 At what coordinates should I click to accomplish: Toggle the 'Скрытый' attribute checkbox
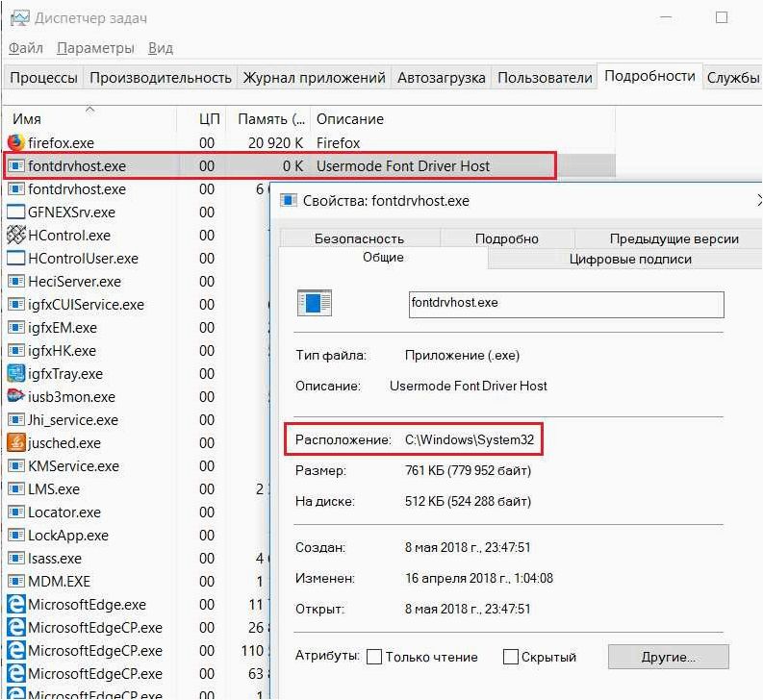pyautogui.click(x=511, y=657)
